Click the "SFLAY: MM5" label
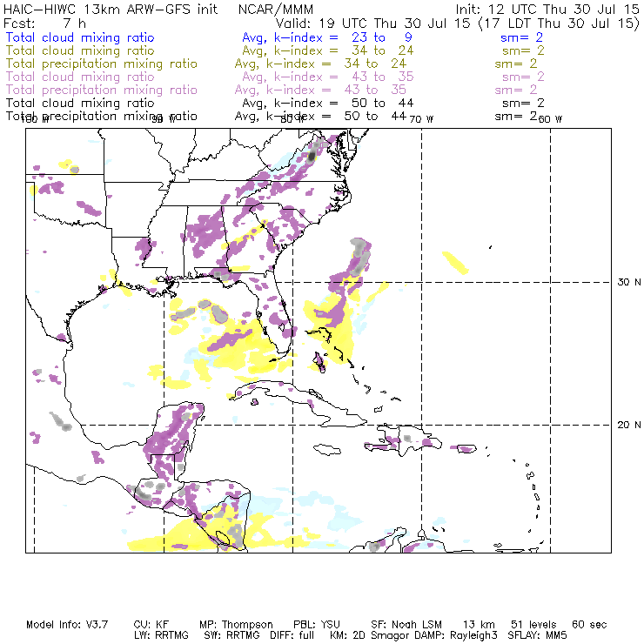The width and height of the screenshot is (644, 644). pyautogui.click(x=537, y=635)
